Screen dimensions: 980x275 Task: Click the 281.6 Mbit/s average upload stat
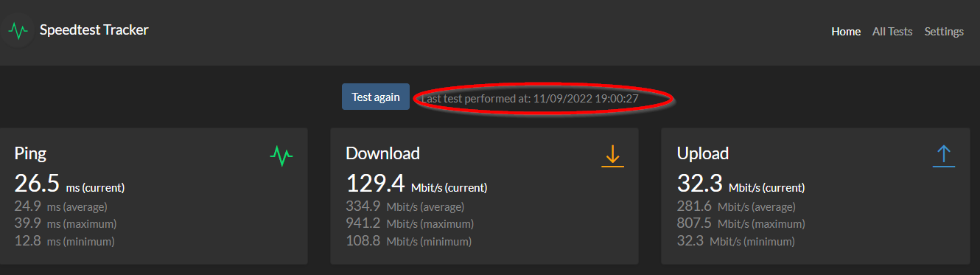[736, 207]
